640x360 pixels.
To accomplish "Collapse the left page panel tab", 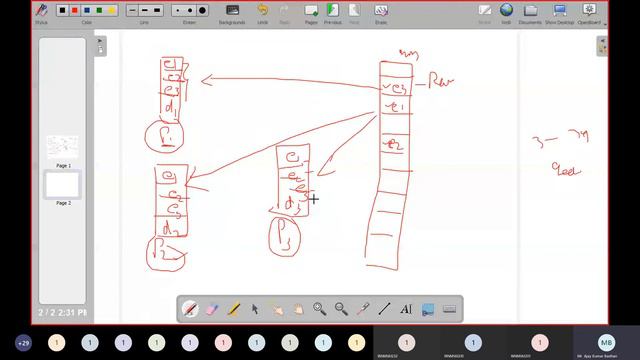I will point(100,46).
